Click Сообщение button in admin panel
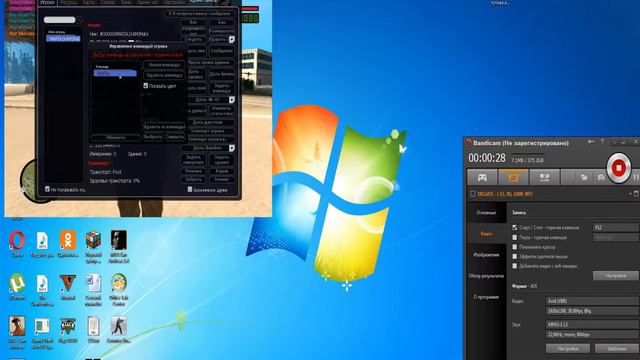 [222, 51]
